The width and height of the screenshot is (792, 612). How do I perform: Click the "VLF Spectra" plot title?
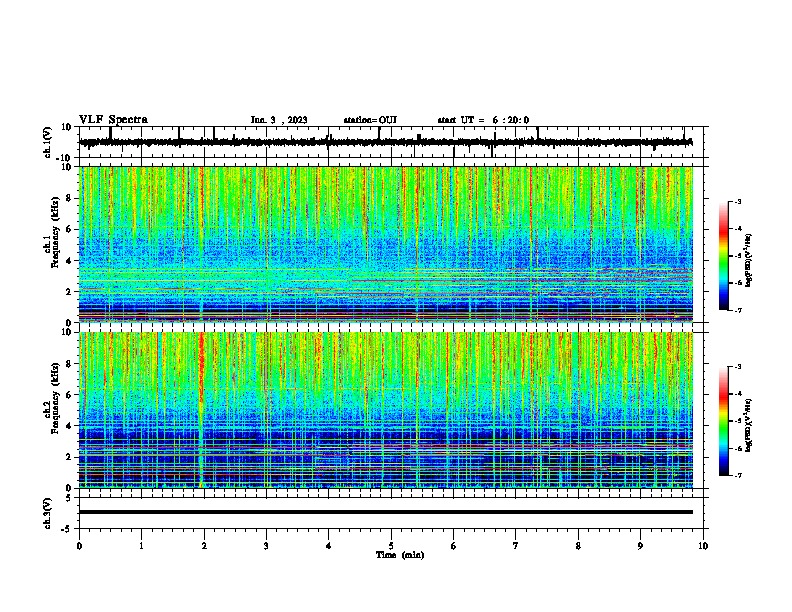point(113,119)
